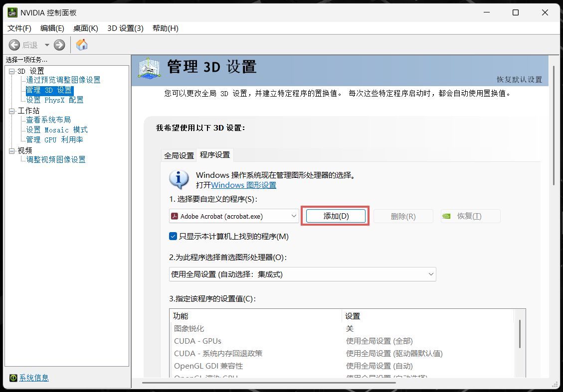
Task: Click the 管理 3D 设置 header cube icon
Action: click(149, 68)
